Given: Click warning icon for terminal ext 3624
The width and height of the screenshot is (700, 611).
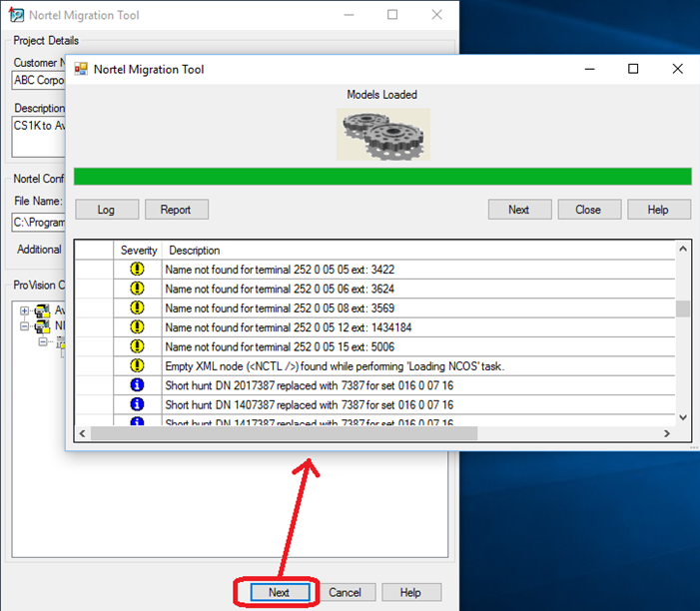Looking at the screenshot, I should pos(137,289).
